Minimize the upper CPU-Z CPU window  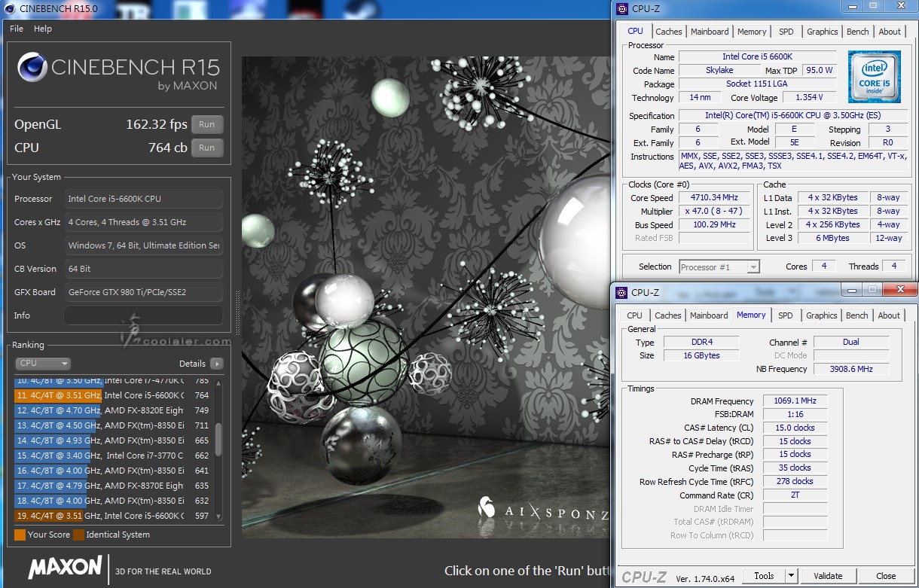coord(854,6)
